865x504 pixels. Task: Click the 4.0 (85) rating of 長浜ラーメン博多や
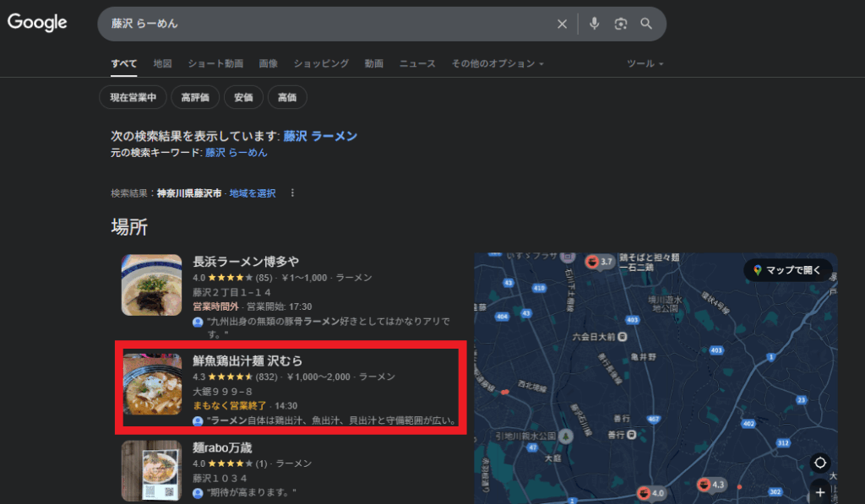(x=232, y=278)
